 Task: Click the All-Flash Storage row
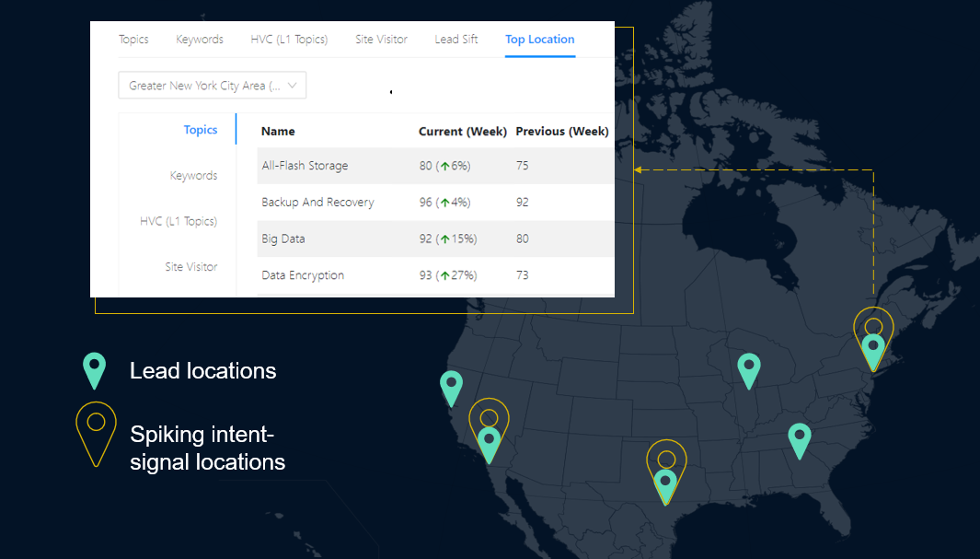tap(304, 166)
